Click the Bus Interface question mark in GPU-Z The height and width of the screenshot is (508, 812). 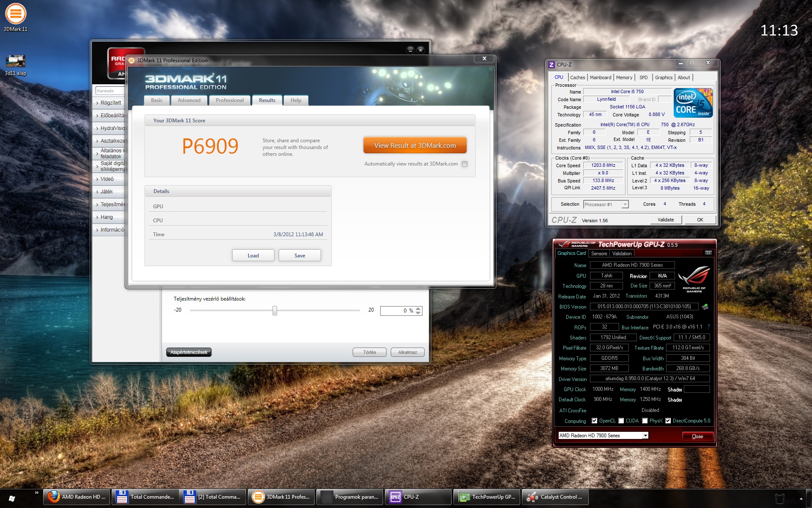[708, 327]
